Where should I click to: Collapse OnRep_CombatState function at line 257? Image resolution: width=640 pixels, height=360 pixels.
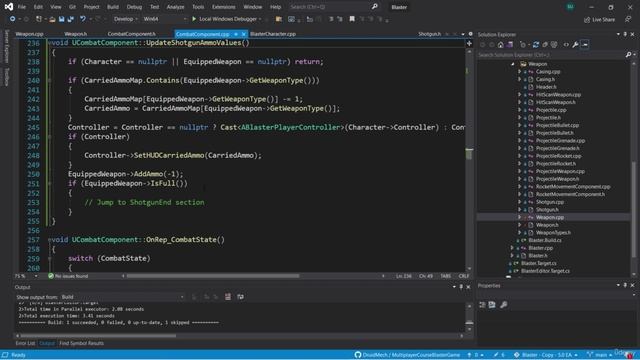pos(49,240)
